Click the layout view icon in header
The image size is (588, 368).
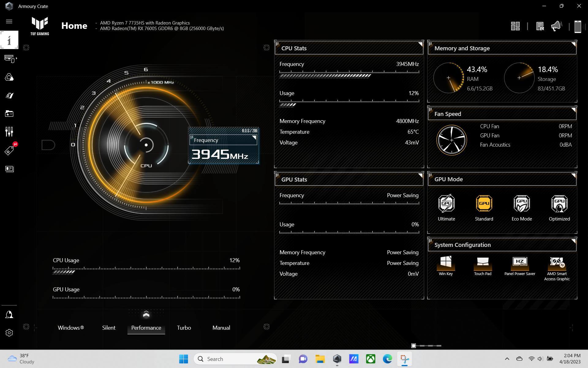pyautogui.click(x=515, y=26)
